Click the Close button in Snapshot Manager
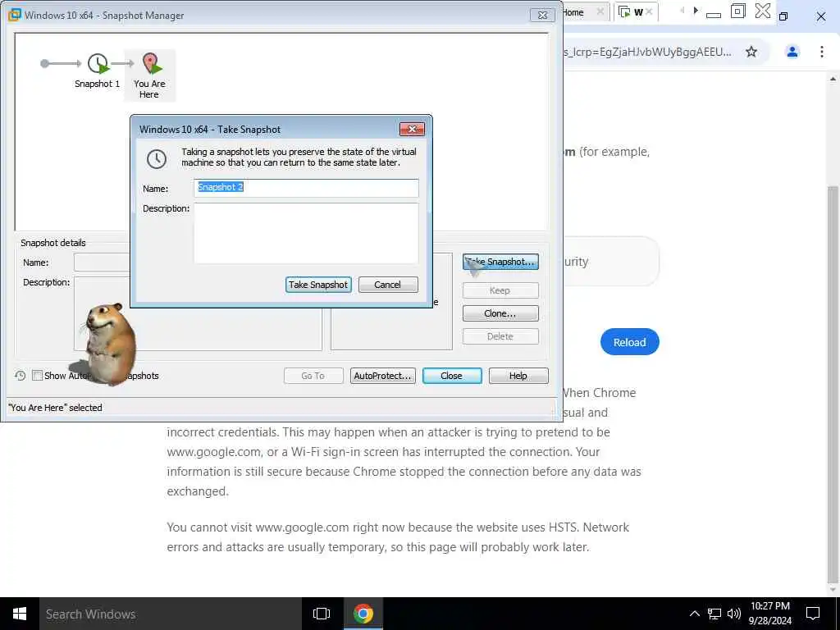The width and height of the screenshot is (840, 630). click(x=452, y=376)
